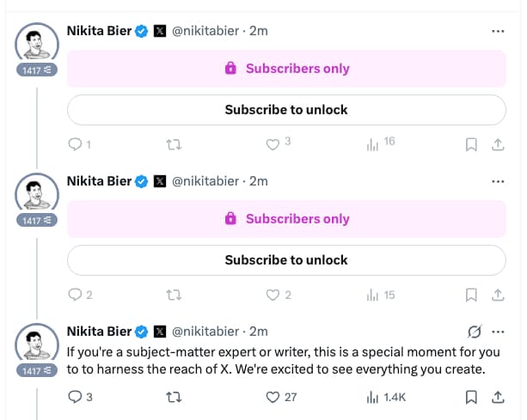Click first Subscribe to unlock button
The width and height of the screenshot is (527, 420).
point(286,110)
